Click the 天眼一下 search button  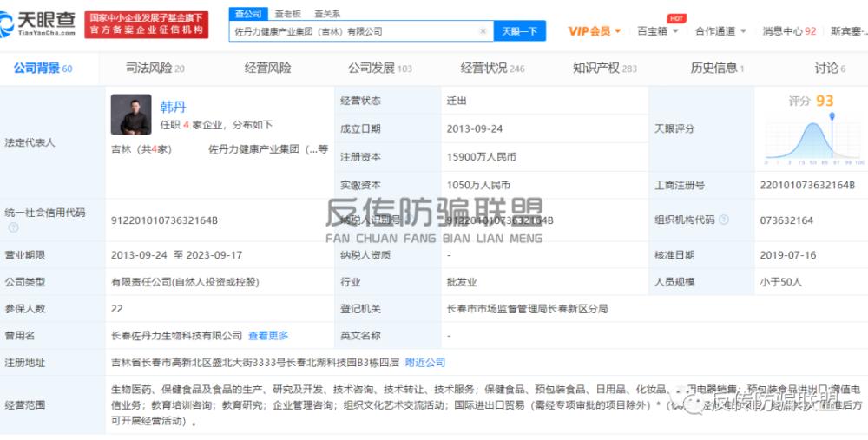point(519,31)
